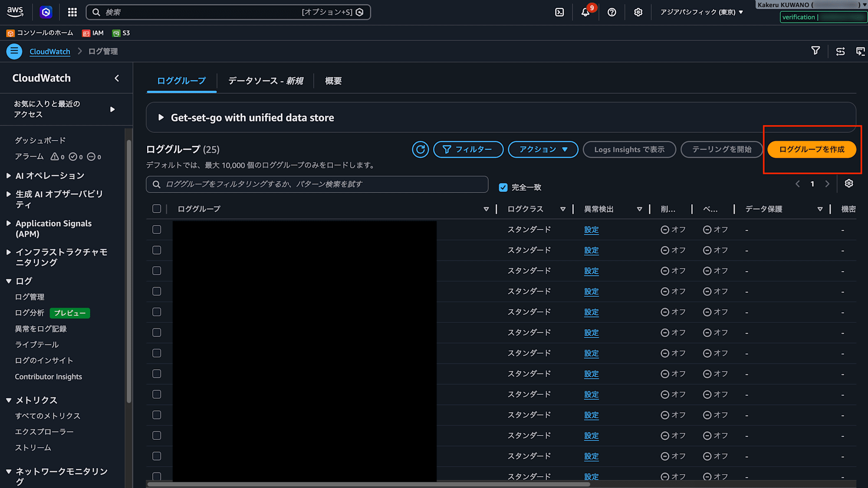Viewport: 868px width, 488px height.
Task: Open the Actions dropdown
Action: (x=543, y=149)
